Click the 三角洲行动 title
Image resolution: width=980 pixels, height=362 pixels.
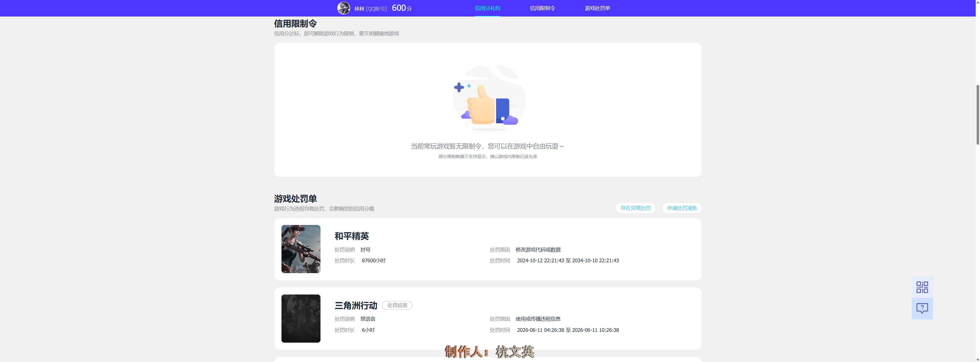pos(356,306)
